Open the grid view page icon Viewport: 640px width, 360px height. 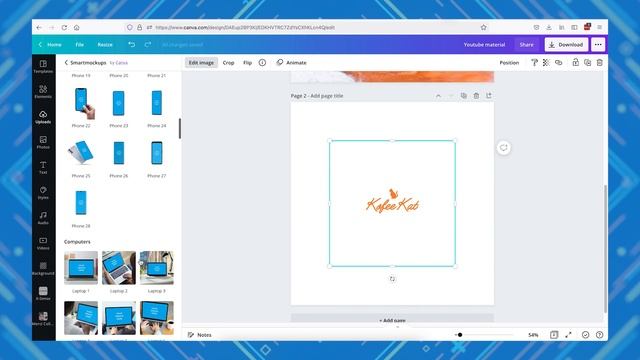pos(554,335)
